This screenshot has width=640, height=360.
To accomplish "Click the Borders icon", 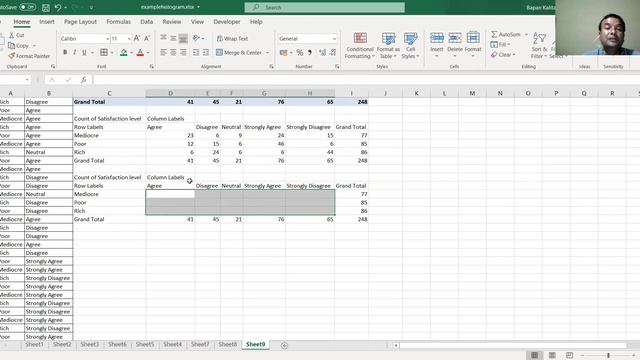I will click(x=104, y=52).
